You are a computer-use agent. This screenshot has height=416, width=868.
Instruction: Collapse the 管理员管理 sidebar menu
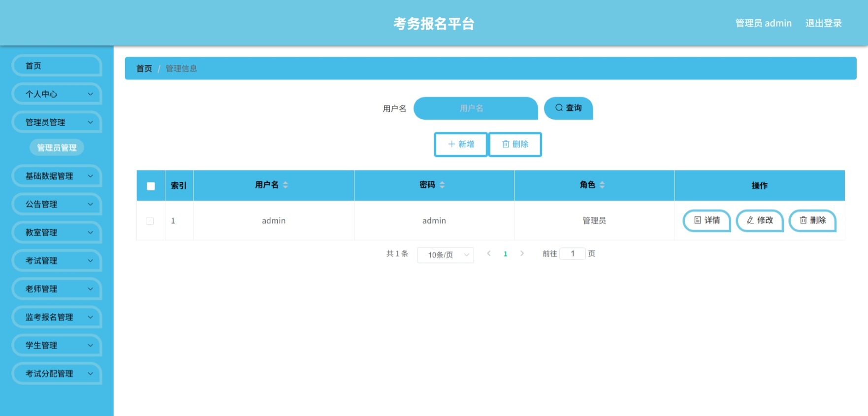tap(57, 122)
